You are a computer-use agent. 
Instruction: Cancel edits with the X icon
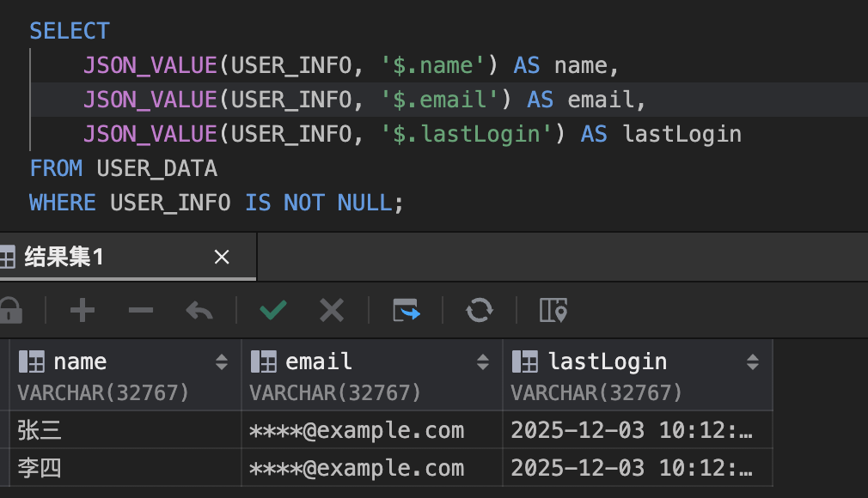[332, 310]
